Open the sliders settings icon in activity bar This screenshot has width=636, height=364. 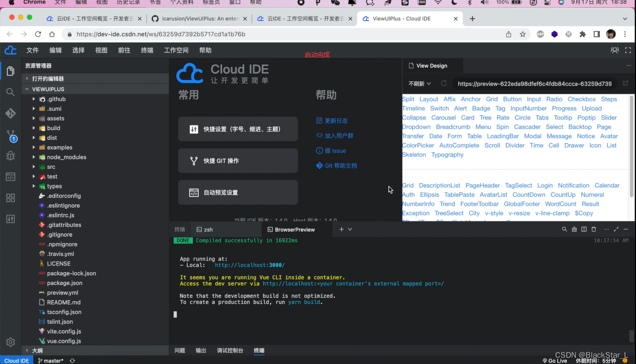pyautogui.click(x=10, y=219)
